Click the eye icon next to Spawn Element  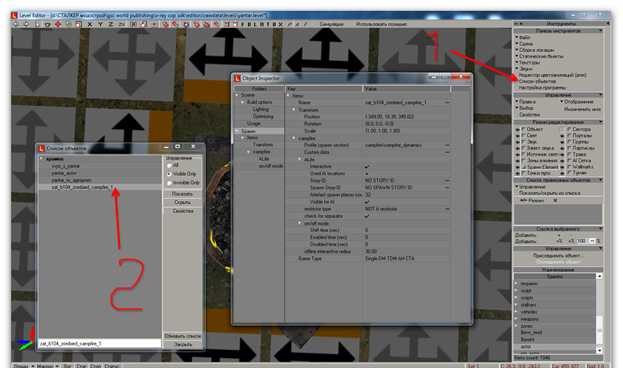coord(517,167)
